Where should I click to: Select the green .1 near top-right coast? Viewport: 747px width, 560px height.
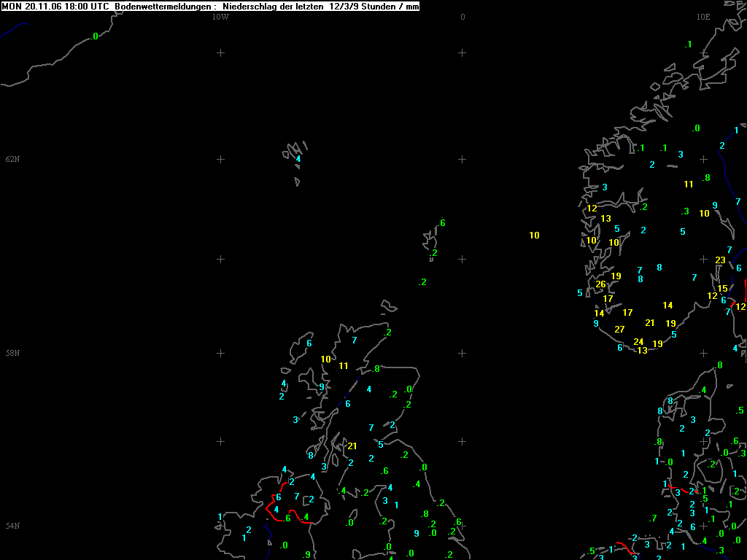(687, 44)
